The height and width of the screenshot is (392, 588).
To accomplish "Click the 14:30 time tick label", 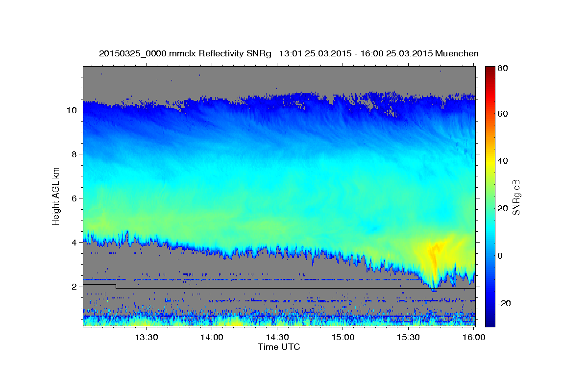I will [277, 337].
